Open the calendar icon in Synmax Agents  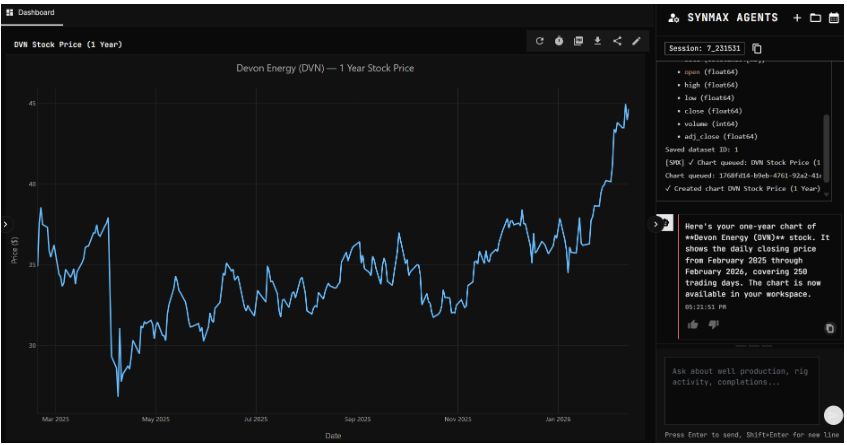[x=833, y=18]
